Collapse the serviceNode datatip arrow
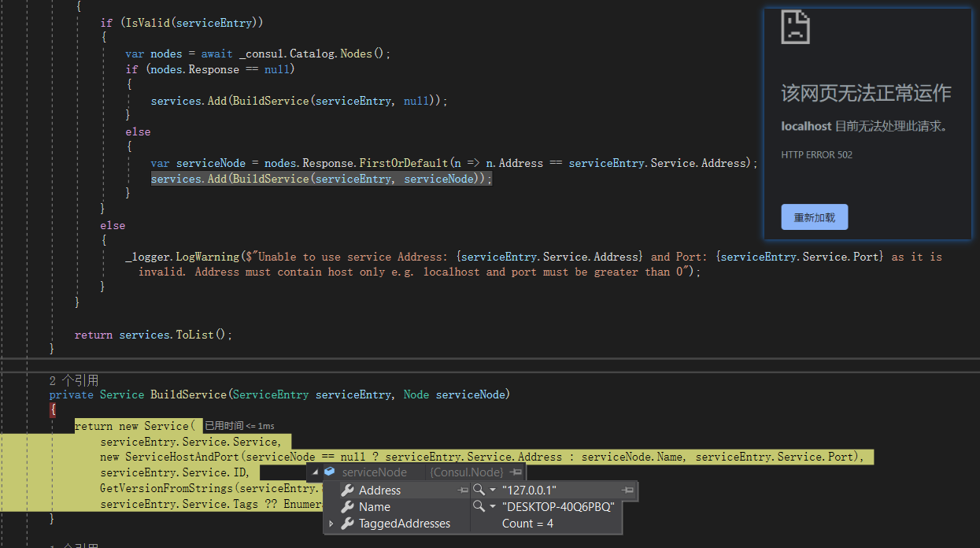This screenshot has height=548, width=980. (x=316, y=472)
